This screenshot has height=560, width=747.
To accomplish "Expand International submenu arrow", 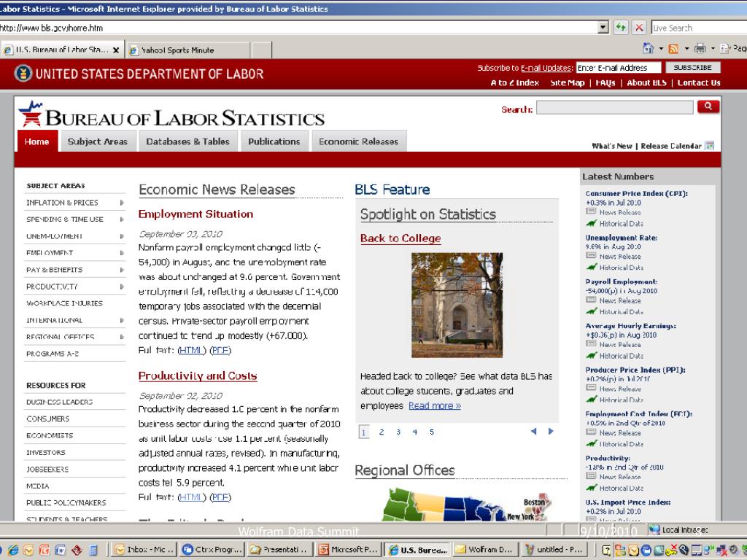I will (122, 321).
